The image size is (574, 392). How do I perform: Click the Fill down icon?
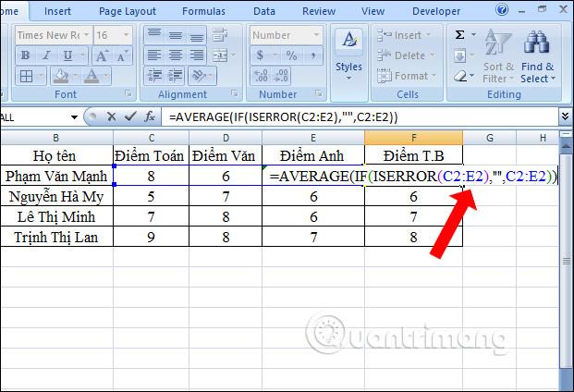[459, 56]
